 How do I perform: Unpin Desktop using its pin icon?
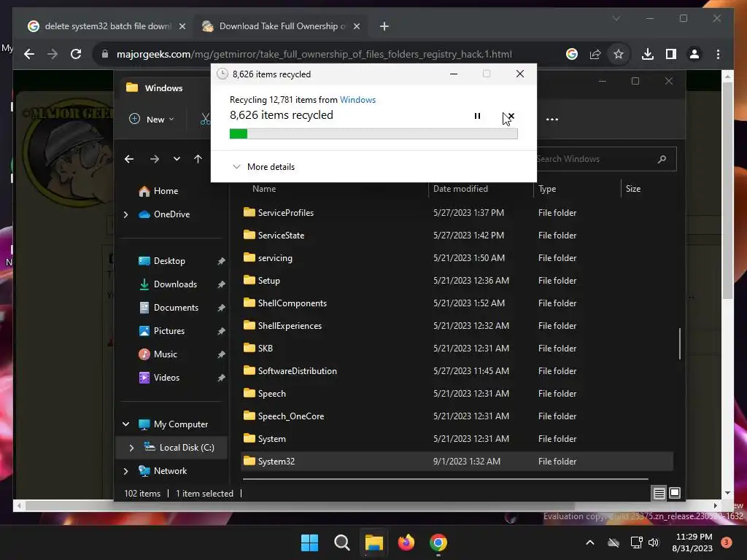pyautogui.click(x=221, y=261)
